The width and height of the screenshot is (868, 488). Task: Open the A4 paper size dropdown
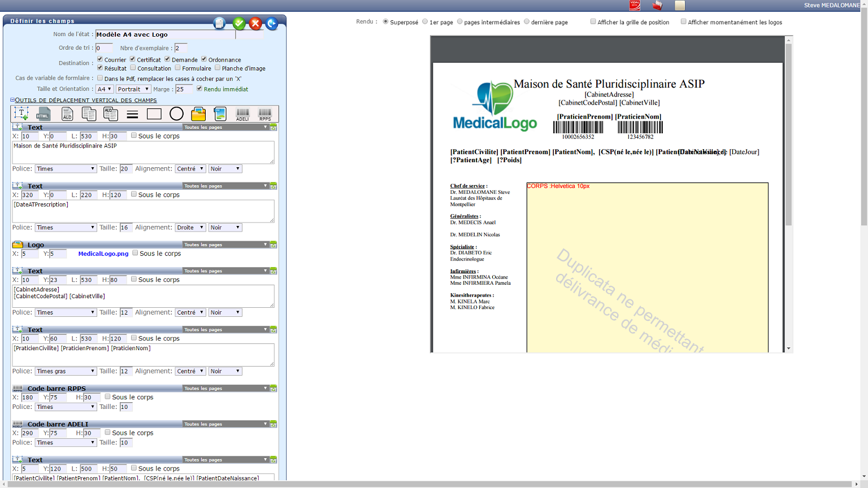(x=104, y=89)
